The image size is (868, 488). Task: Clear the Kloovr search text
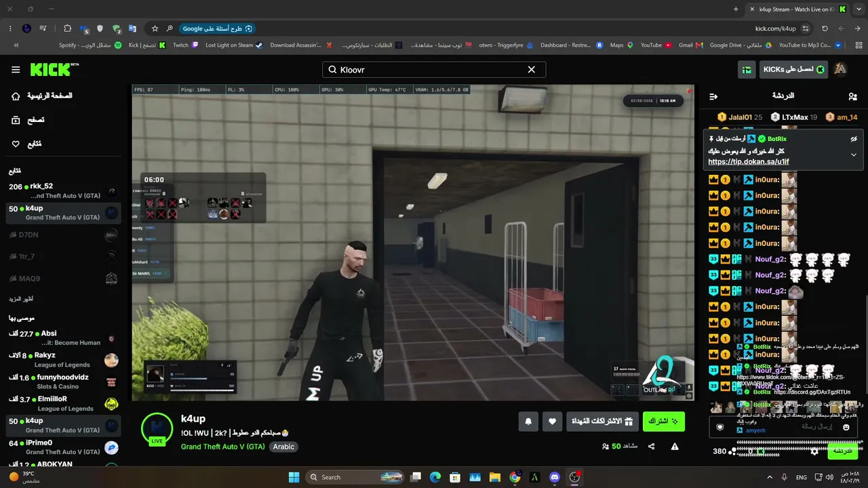(532, 70)
